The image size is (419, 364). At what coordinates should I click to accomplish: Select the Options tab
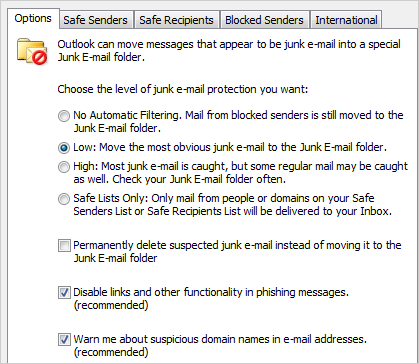33,18
